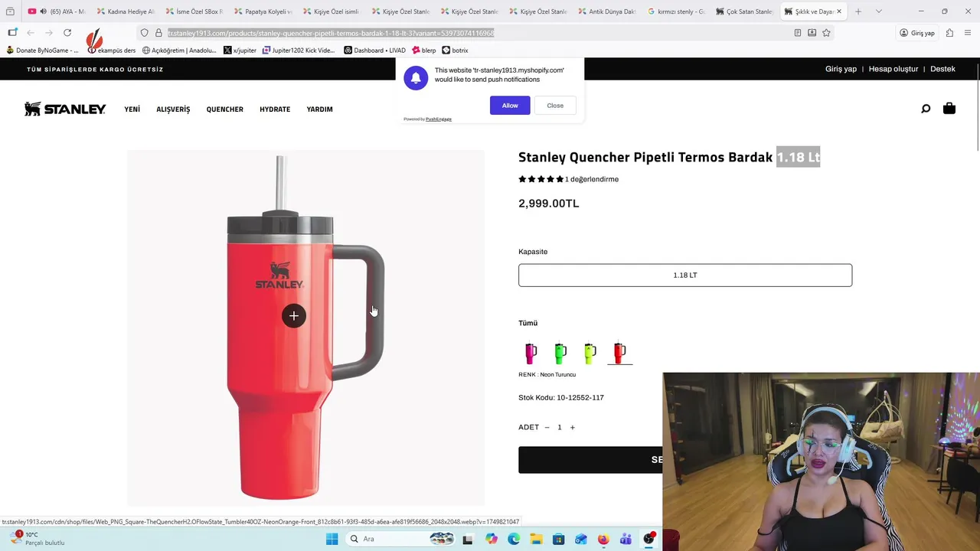
Task: Open Microsoft Teams from taskbar
Action: click(626, 539)
